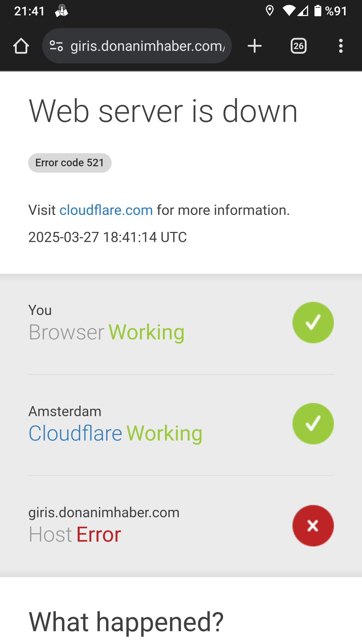Tap the Wi-Fi signal icon

click(x=289, y=11)
